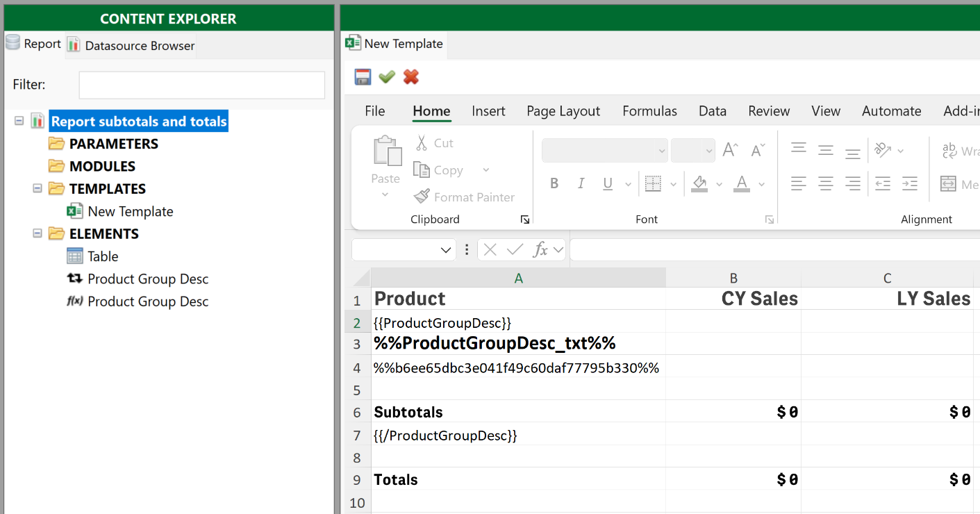Switch to the Datasource Browser tab
This screenshot has height=514, width=980.
coord(131,45)
